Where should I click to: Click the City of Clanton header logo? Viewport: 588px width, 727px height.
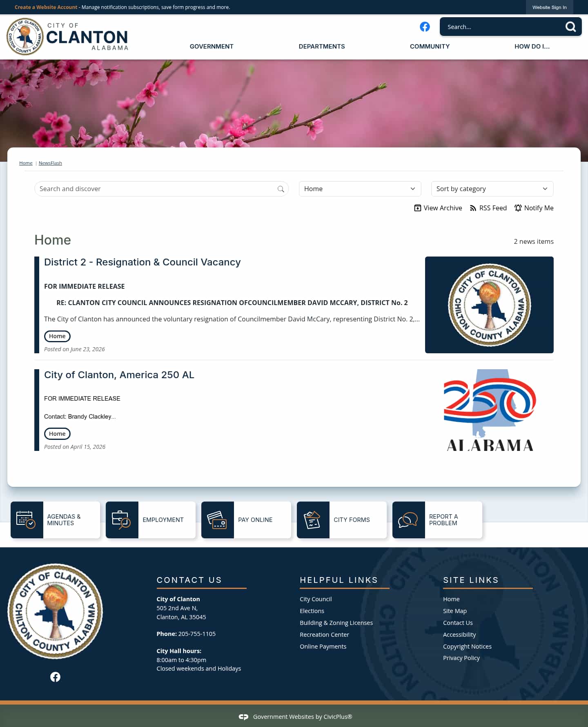(67, 37)
